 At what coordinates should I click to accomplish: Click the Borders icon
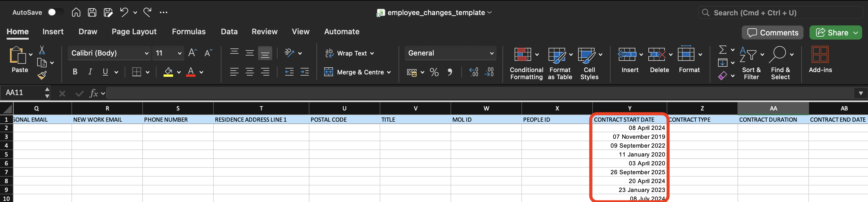(136, 72)
